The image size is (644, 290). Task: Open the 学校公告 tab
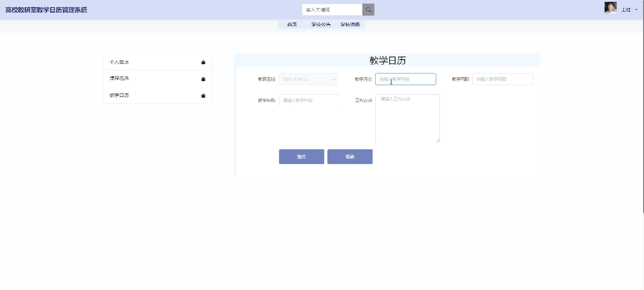(x=321, y=25)
